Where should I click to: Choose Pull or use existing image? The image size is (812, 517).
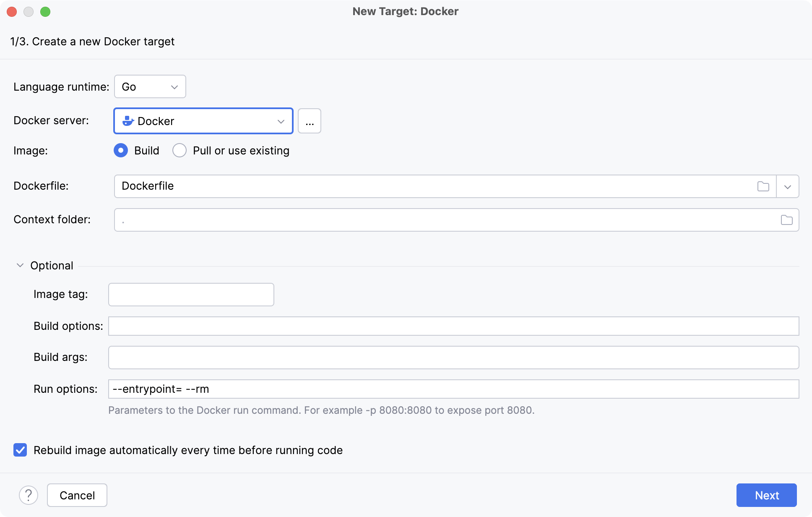click(180, 150)
